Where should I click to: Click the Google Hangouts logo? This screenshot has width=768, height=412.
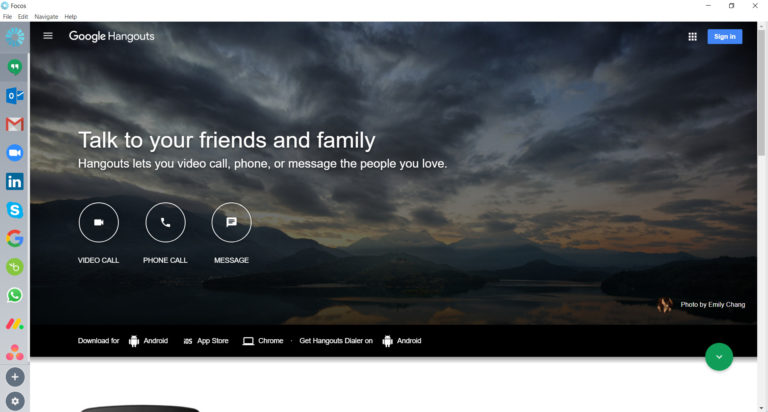click(111, 36)
